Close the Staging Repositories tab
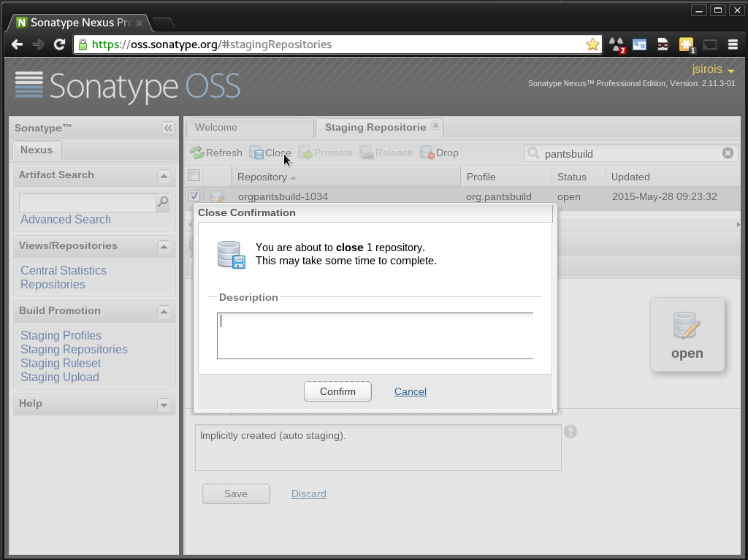 435,125
